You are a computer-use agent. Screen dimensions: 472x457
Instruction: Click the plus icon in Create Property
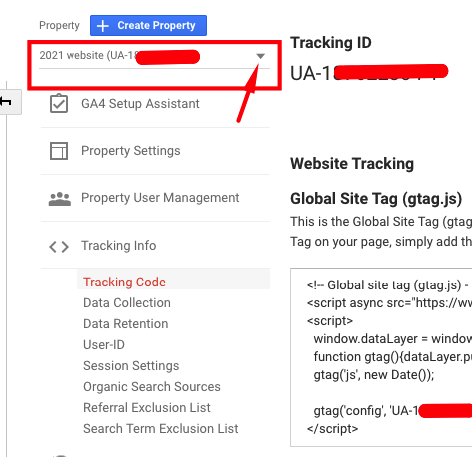[x=103, y=26]
